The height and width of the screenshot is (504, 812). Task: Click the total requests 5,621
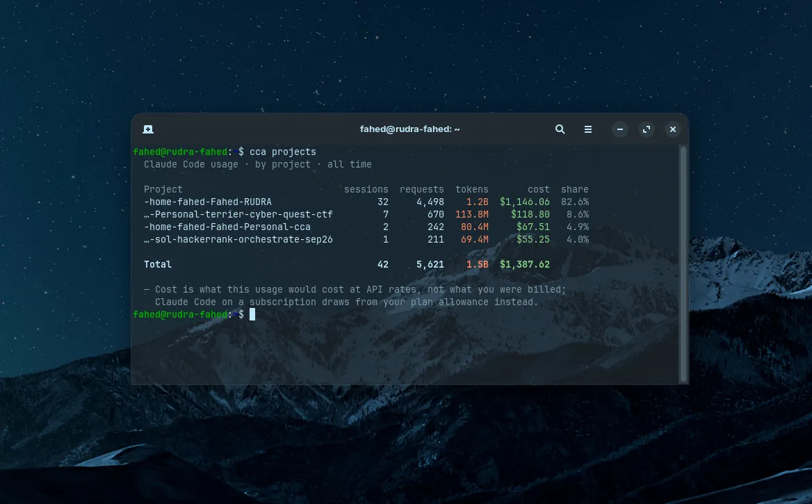pos(430,264)
